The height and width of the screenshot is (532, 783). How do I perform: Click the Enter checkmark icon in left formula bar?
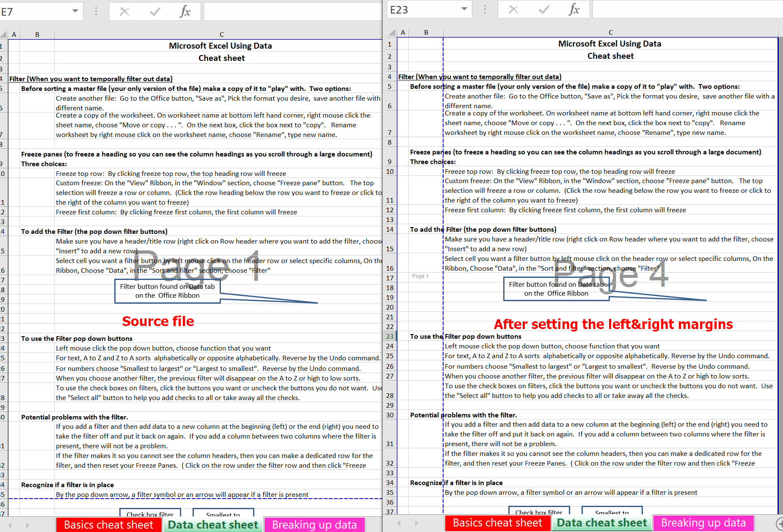pos(155,11)
